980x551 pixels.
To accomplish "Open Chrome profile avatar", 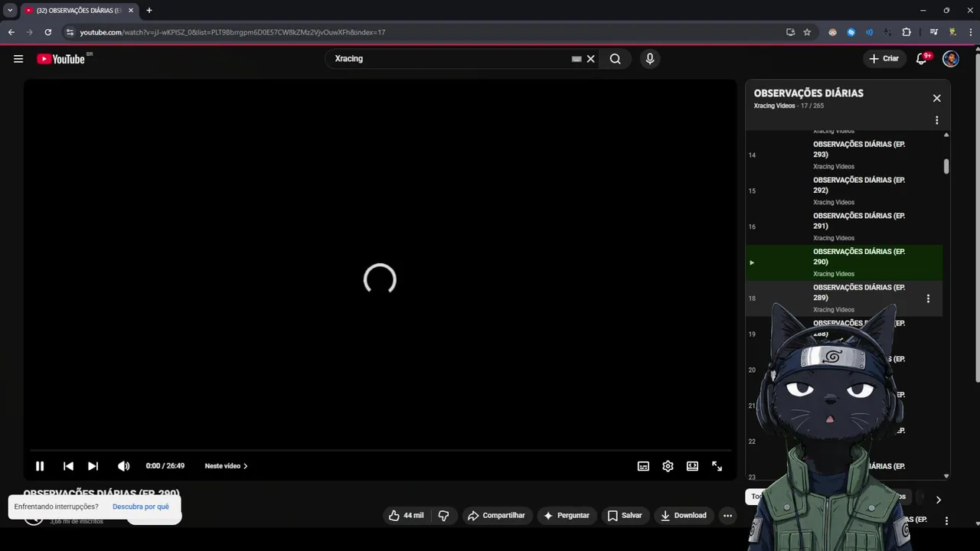I will (x=952, y=32).
